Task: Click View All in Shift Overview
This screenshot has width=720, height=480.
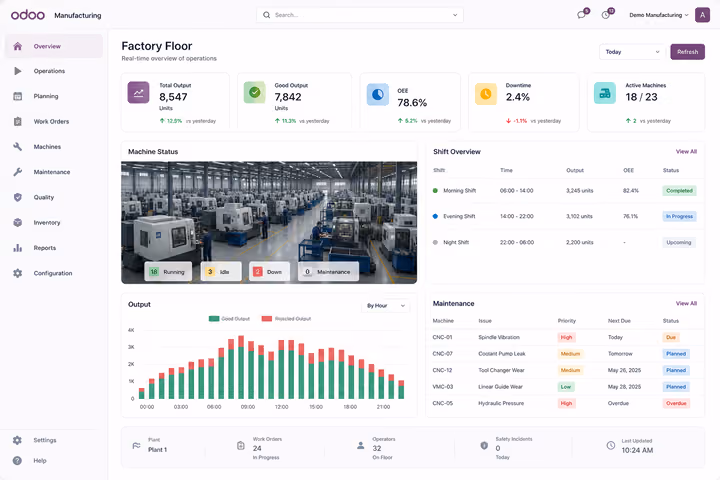Action: point(686,152)
